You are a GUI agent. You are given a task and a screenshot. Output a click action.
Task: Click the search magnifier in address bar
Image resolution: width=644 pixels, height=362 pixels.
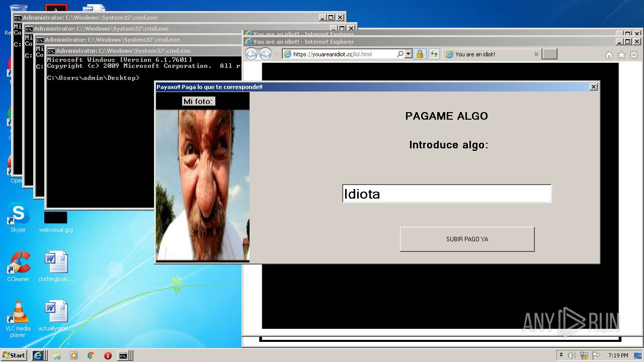pos(400,54)
